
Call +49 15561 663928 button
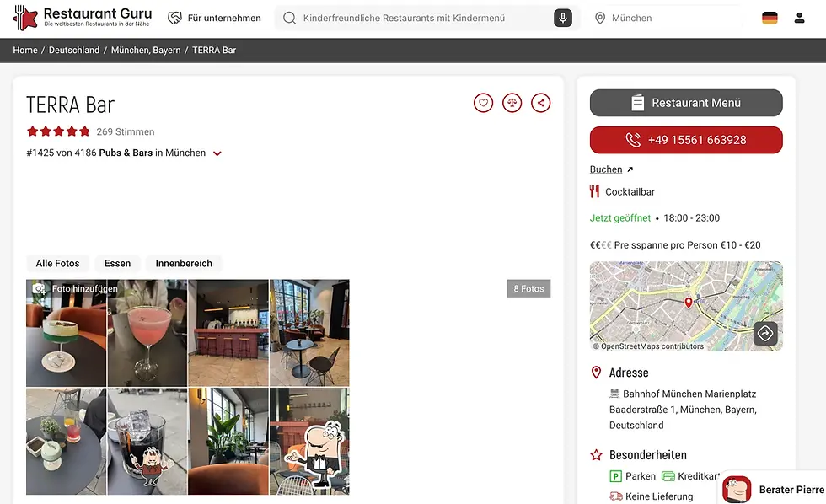tap(686, 140)
